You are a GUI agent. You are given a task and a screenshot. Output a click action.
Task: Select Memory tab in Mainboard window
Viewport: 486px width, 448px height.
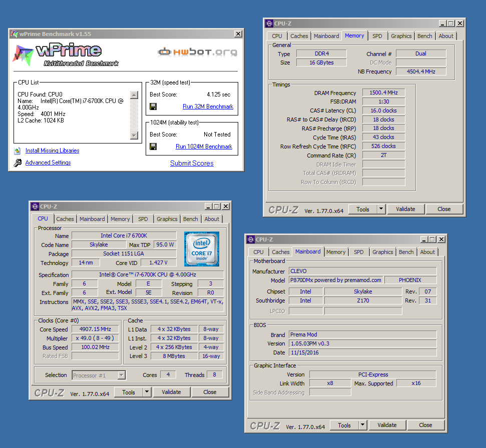pos(336,252)
